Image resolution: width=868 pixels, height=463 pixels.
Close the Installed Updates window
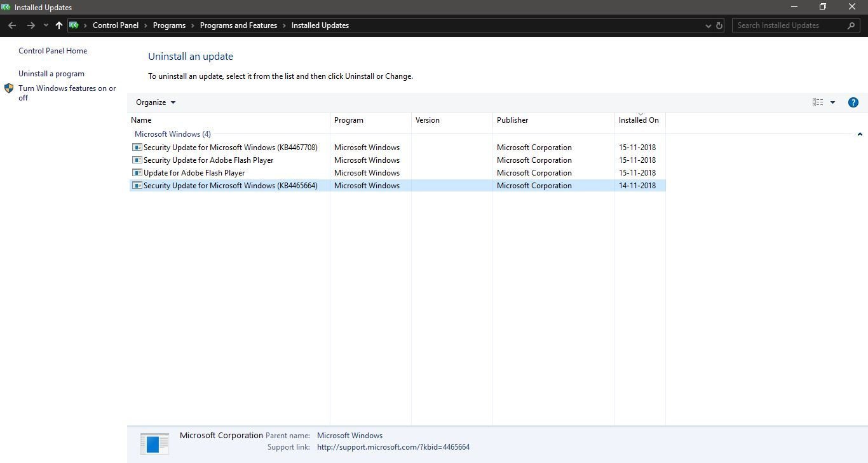[852, 7]
